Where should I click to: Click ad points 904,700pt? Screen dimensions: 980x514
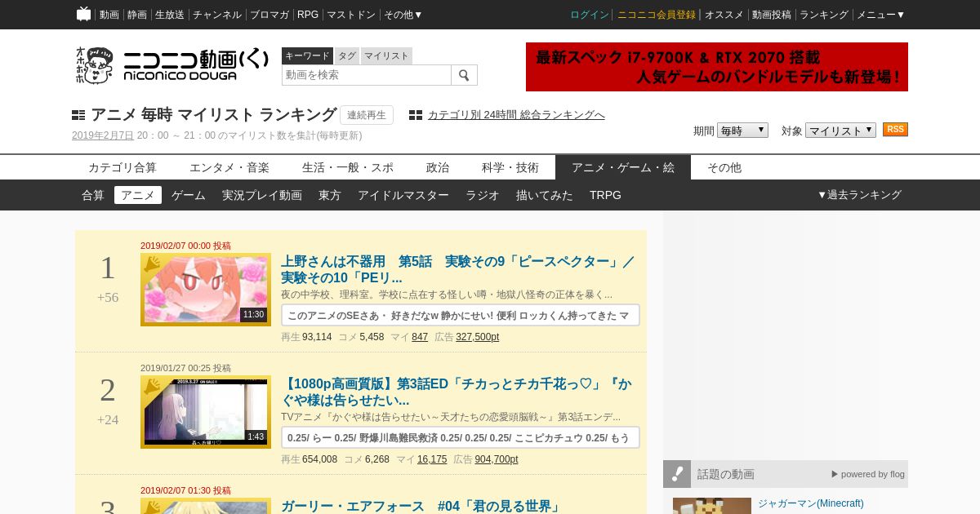click(497, 459)
